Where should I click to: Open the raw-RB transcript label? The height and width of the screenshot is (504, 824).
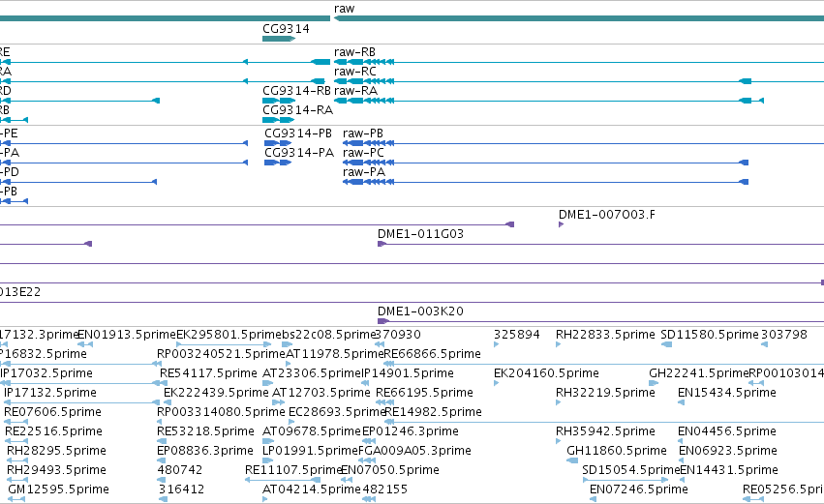[x=354, y=52]
